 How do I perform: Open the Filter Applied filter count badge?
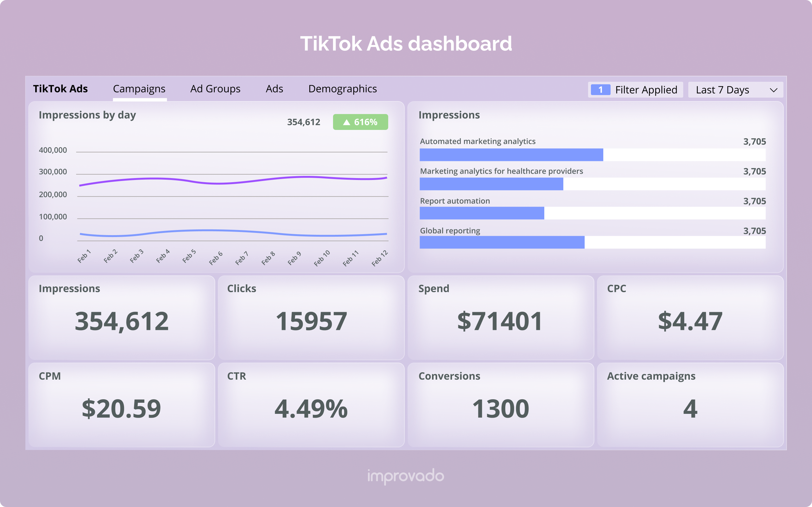pyautogui.click(x=601, y=90)
